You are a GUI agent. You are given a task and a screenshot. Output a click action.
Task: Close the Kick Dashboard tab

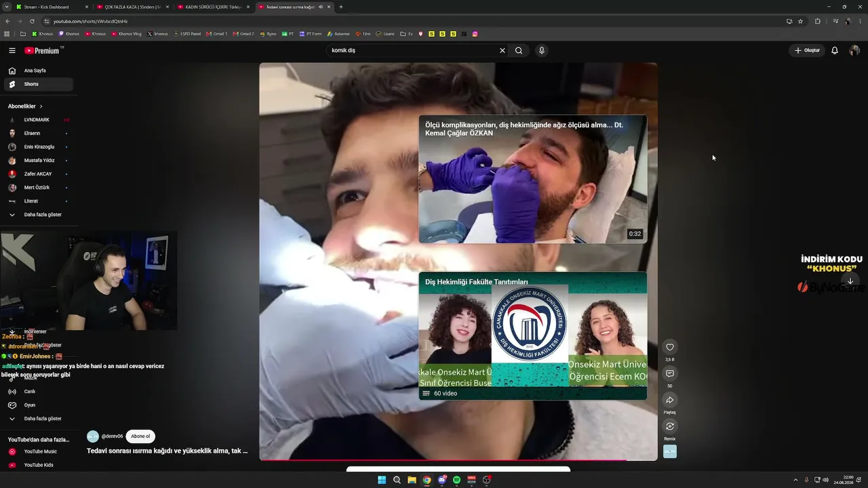[86, 7]
